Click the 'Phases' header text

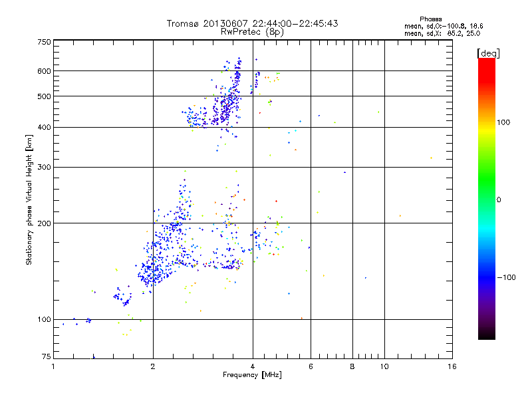tap(430, 19)
